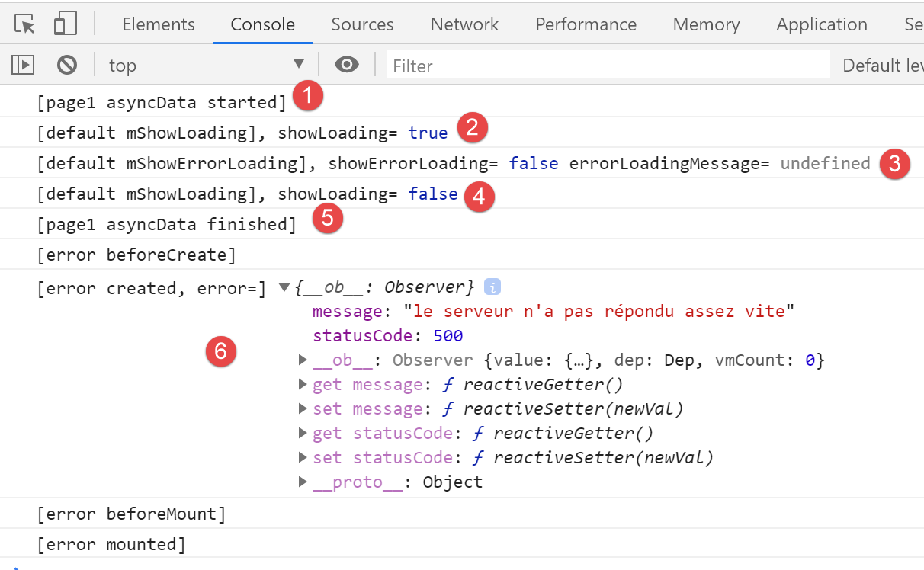The width and height of the screenshot is (924, 570).
Task: Toggle the device toolbar icon
Action: 66,24
